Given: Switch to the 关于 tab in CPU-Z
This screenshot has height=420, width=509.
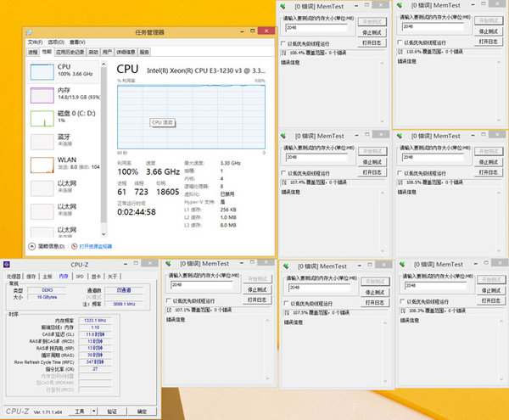Looking at the screenshot, I should (x=112, y=277).
